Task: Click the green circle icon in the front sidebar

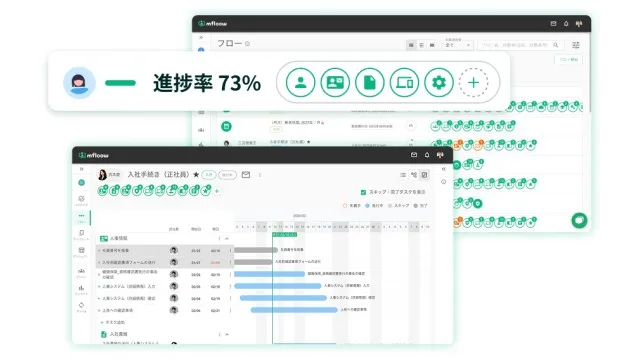Action: [x=82, y=182]
